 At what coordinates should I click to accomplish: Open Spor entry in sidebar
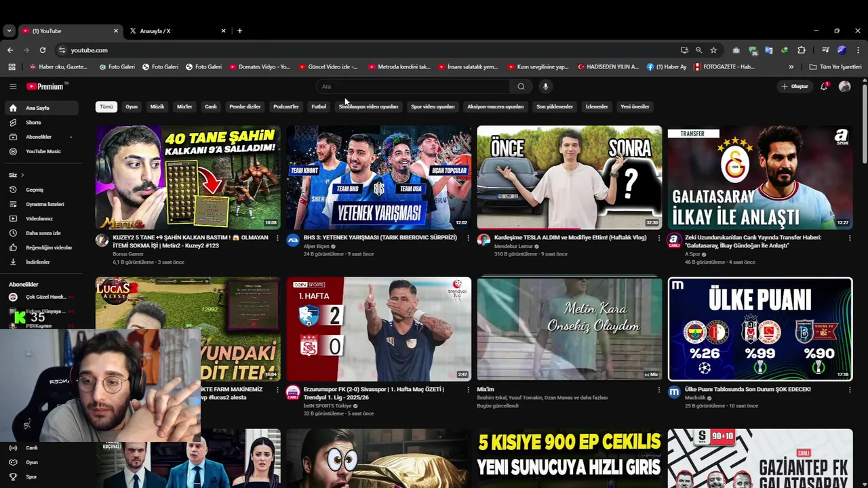[42, 476]
